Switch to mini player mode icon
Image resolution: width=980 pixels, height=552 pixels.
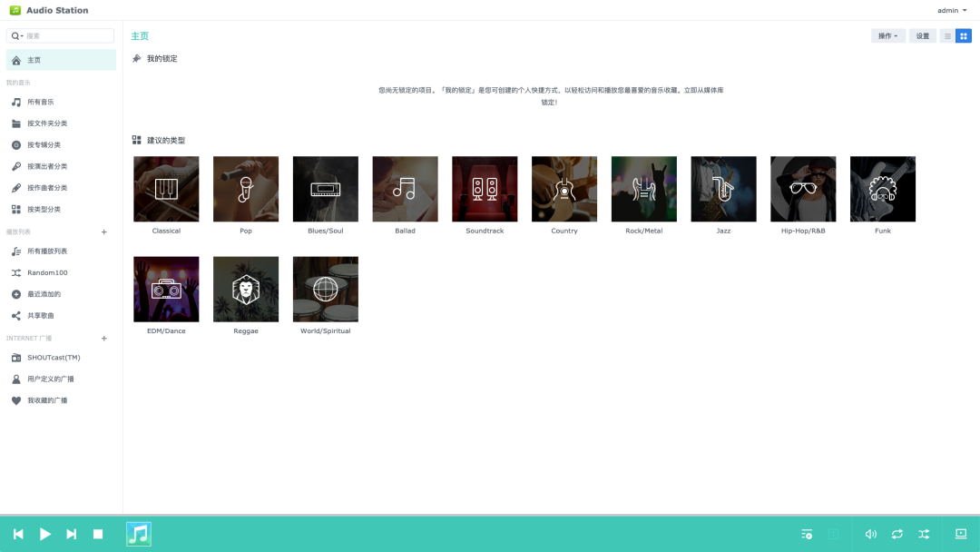coord(961,534)
